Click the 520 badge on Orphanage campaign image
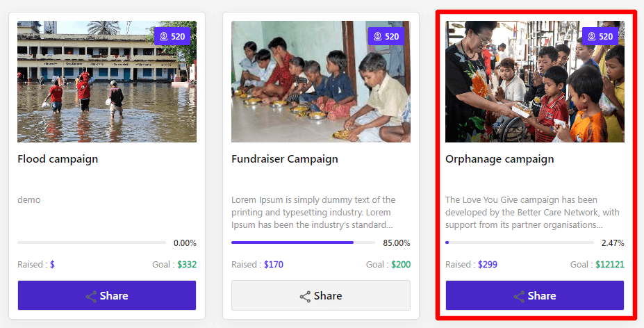644x328 pixels. pos(600,36)
